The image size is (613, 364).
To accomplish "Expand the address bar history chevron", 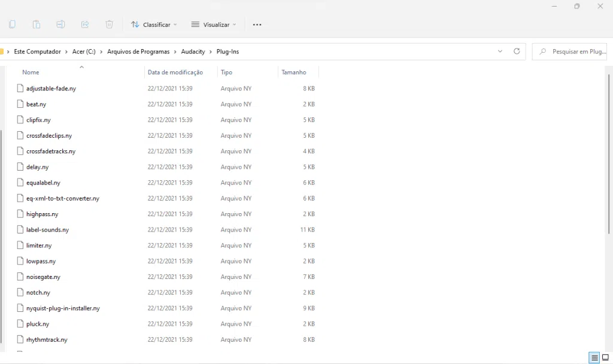I will (x=500, y=51).
